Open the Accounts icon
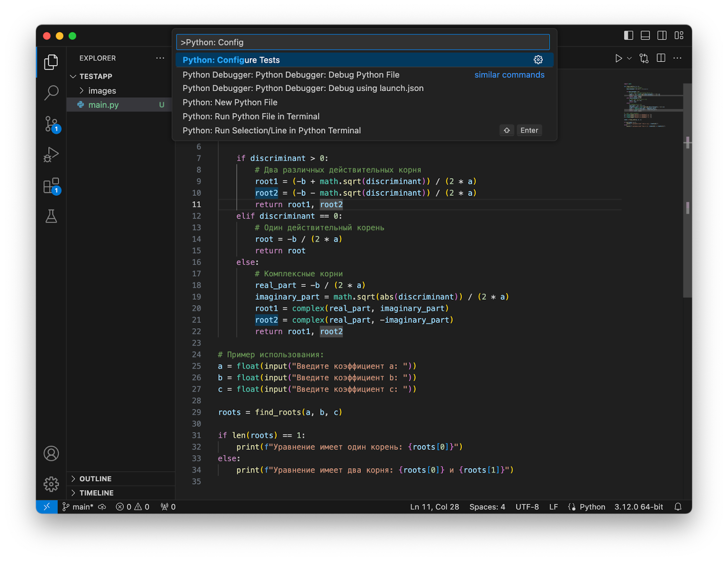Viewport: 728px width, 561px height. click(51, 454)
